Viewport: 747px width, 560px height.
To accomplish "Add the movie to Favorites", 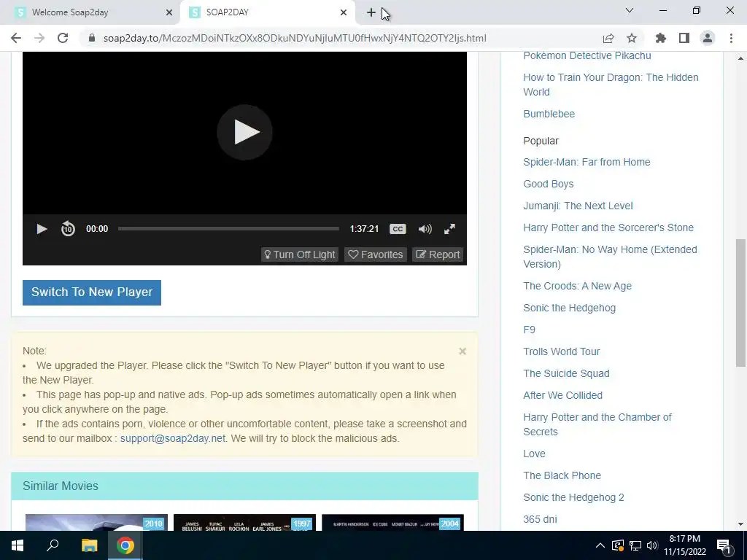I will [x=376, y=254].
